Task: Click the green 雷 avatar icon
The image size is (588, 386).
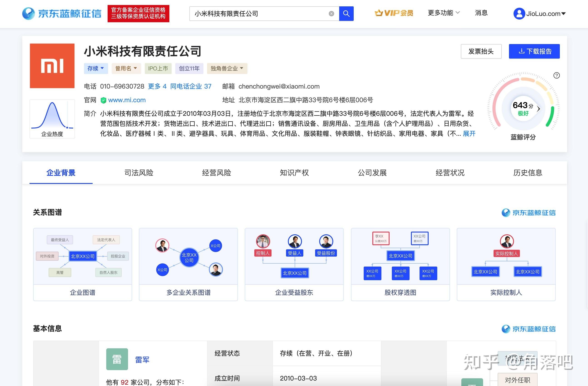Action: pyautogui.click(x=117, y=359)
